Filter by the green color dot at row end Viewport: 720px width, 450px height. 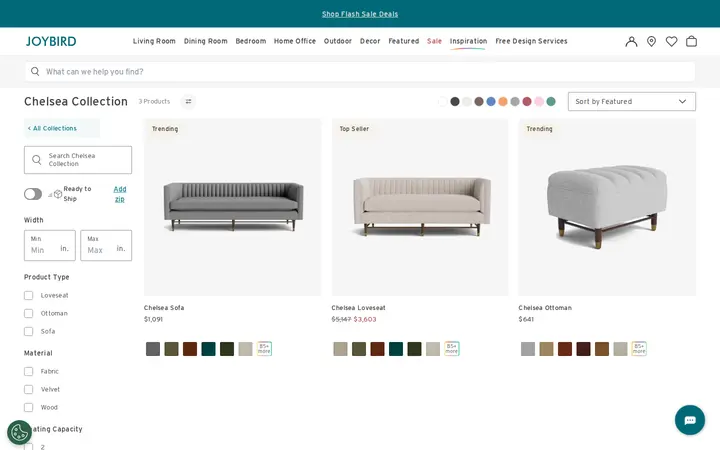pos(551,101)
